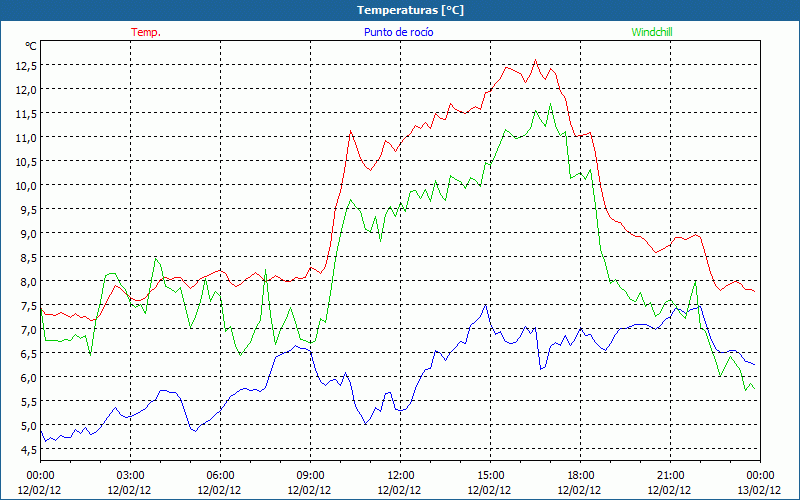Click the green windchill peak near 17:00
The height and width of the screenshot is (500, 800).
[551, 104]
